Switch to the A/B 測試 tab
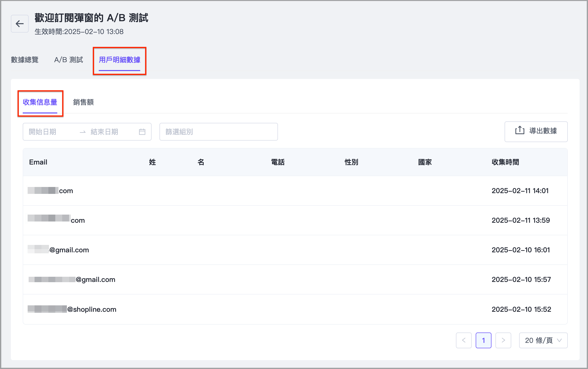588x369 pixels. (69, 60)
